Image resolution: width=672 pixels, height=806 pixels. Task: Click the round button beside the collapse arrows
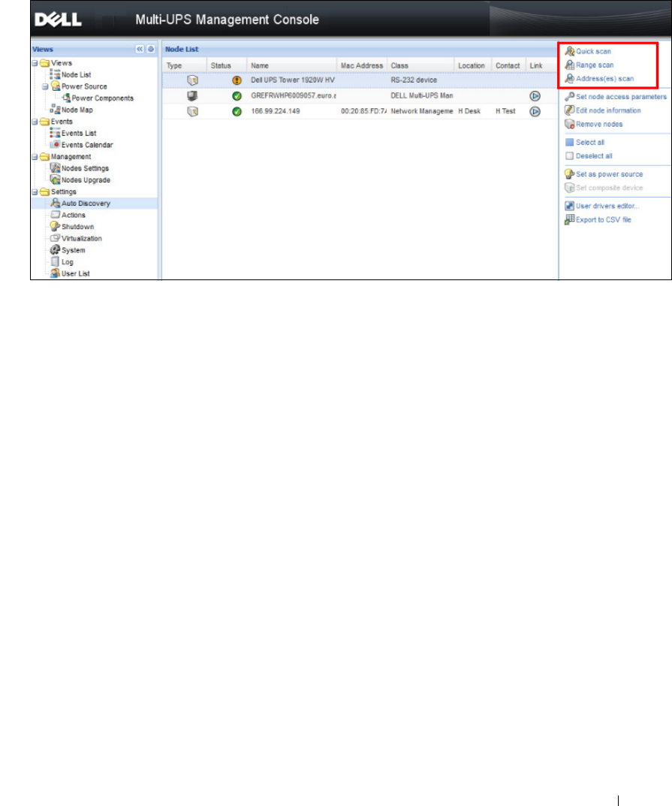(x=150, y=50)
